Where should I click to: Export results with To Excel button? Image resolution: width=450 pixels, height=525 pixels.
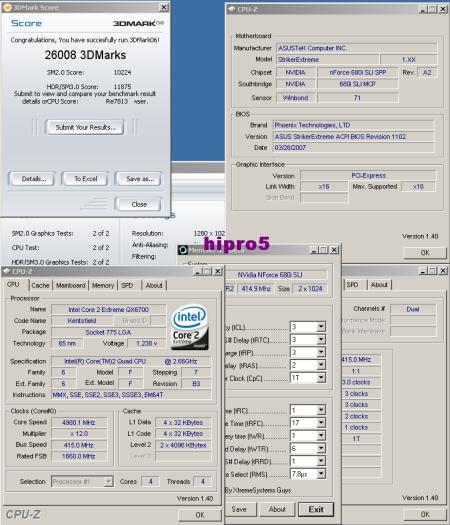pyautogui.click(x=86, y=179)
